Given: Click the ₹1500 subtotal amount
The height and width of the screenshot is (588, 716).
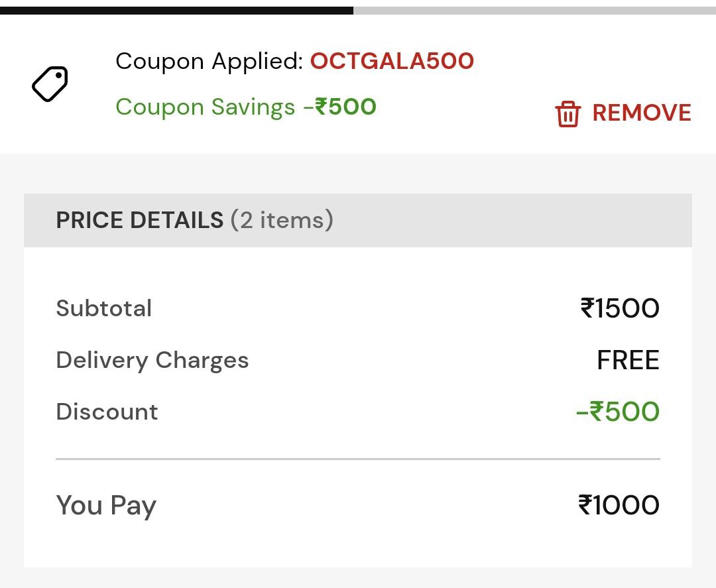Looking at the screenshot, I should 620,308.
